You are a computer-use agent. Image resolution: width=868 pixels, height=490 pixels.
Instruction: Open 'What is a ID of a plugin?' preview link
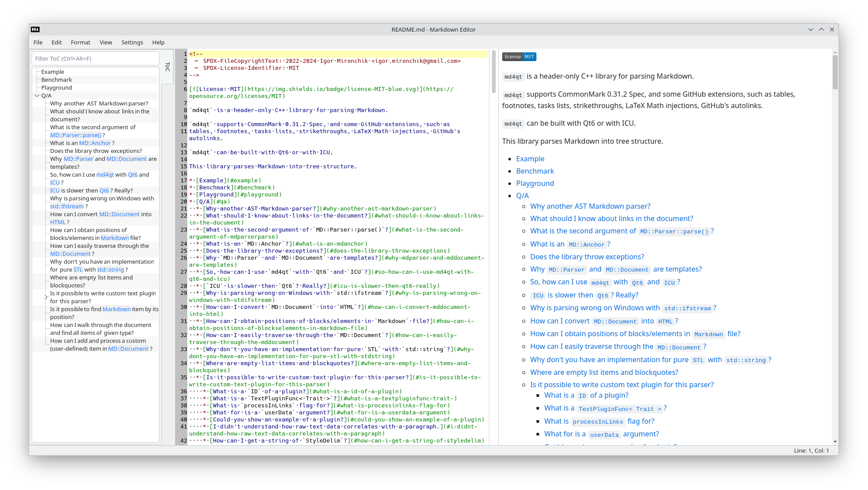coord(586,395)
